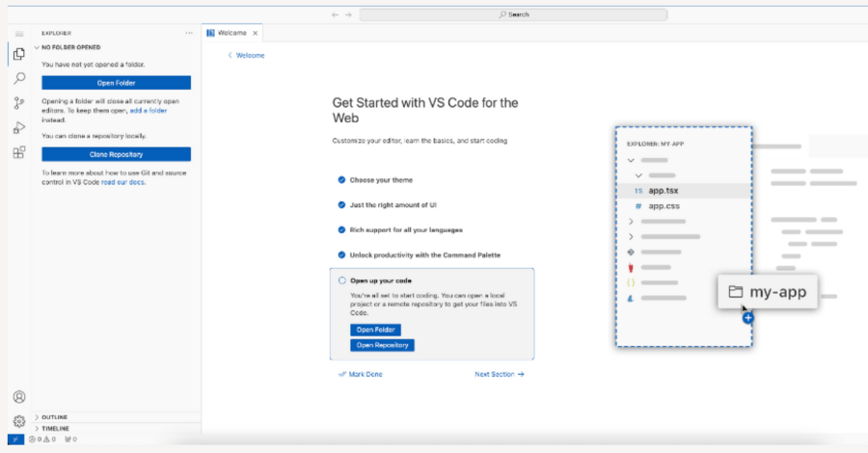Click the Open Repository button
The height and width of the screenshot is (453, 868).
tap(382, 345)
